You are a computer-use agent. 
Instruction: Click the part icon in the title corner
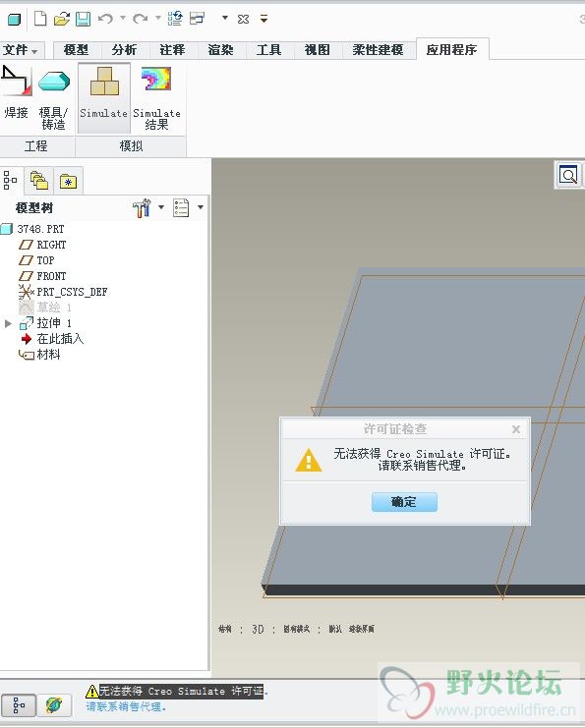pos(14,19)
